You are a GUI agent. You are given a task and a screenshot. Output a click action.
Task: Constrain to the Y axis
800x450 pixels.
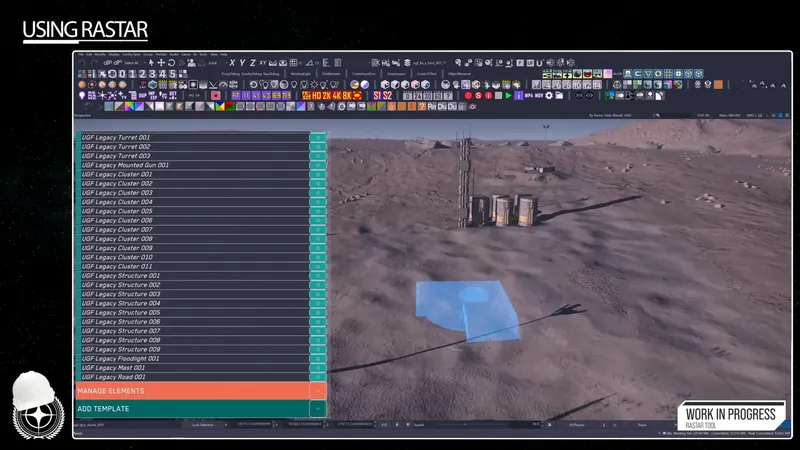pyautogui.click(x=242, y=63)
